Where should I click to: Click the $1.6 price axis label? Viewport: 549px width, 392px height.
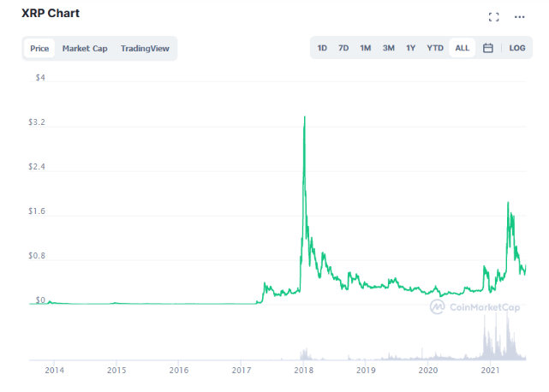coord(37,211)
